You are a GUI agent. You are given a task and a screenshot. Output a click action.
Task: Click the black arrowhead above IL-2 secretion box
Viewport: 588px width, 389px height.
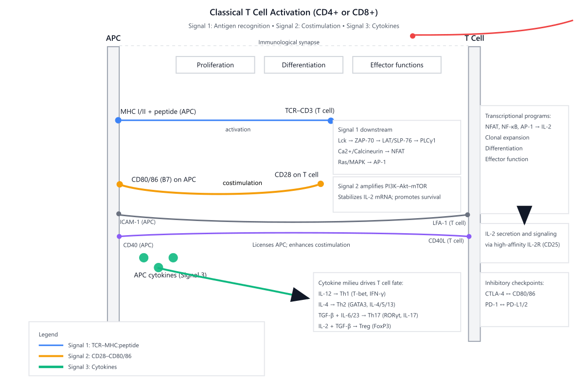(x=524, y=214)
